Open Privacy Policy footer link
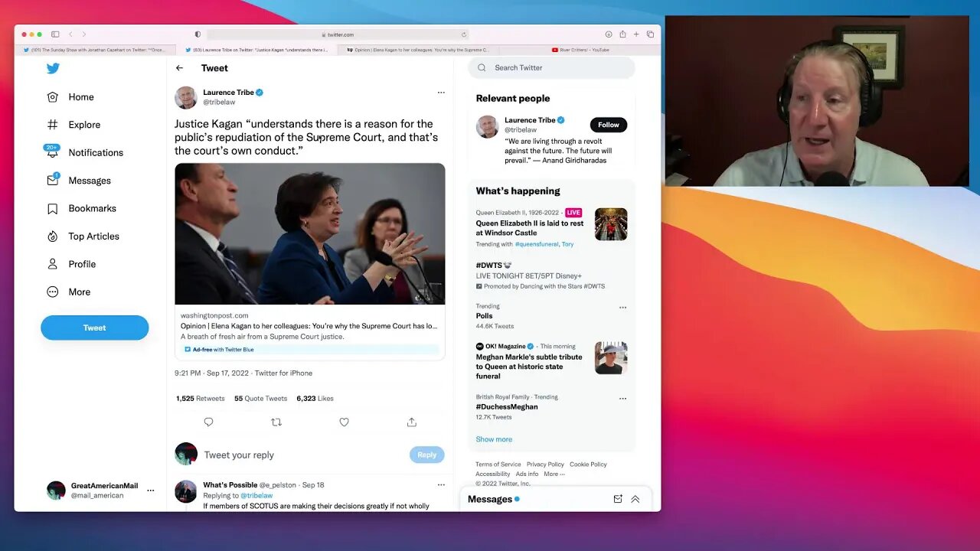This screenshot has width=980, height=551. click(545, 465)
